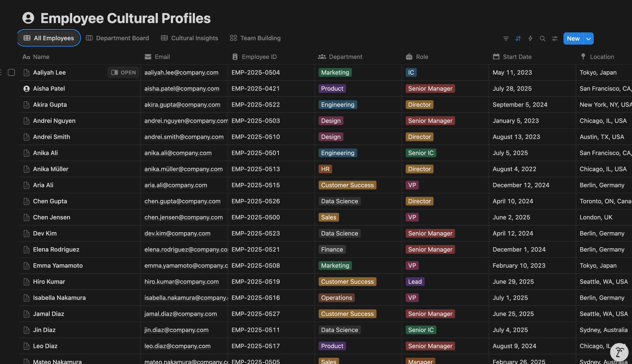
Task: Tick the checkbox for the Aaliyah Lee row
Action: point(11,72)
